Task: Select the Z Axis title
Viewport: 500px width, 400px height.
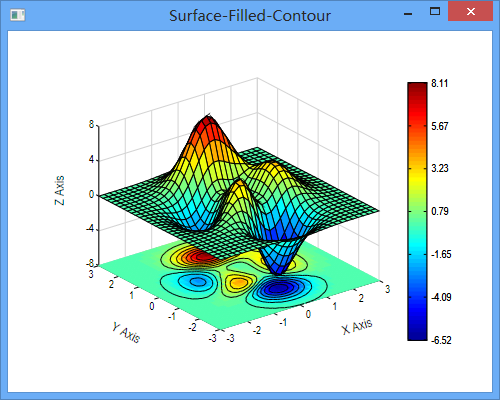Action: tap(59, 190)
